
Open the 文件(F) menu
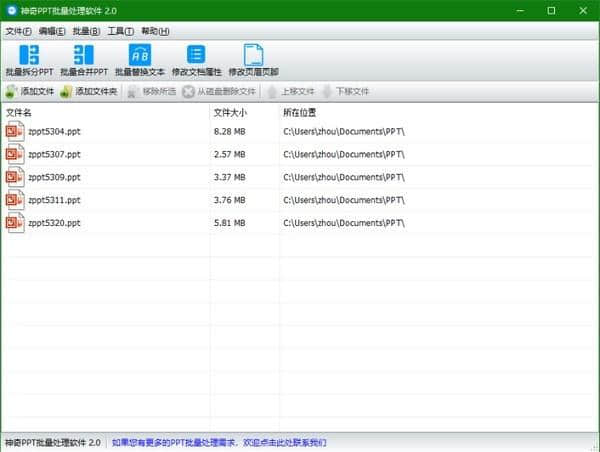19,31
